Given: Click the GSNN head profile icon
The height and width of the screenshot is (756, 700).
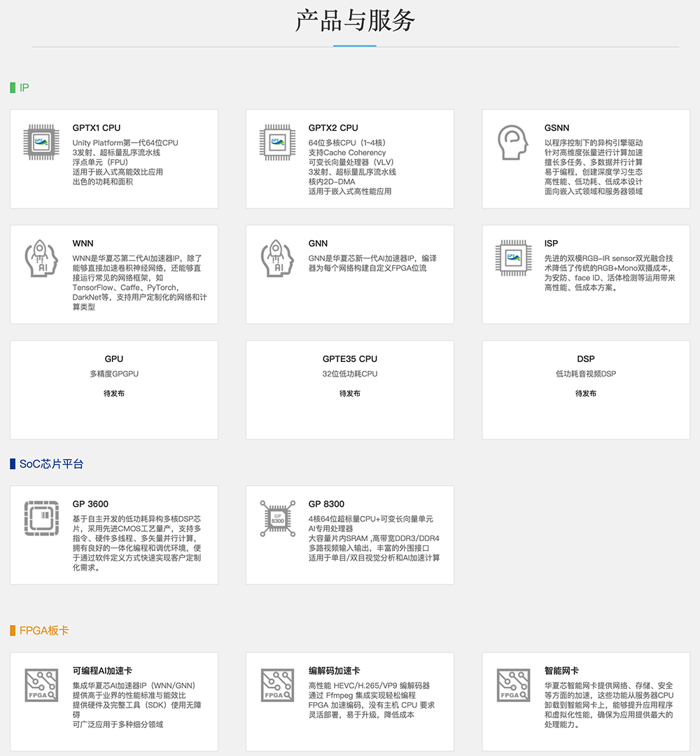Looking at the screenshot, I should [x=513, y=142].
